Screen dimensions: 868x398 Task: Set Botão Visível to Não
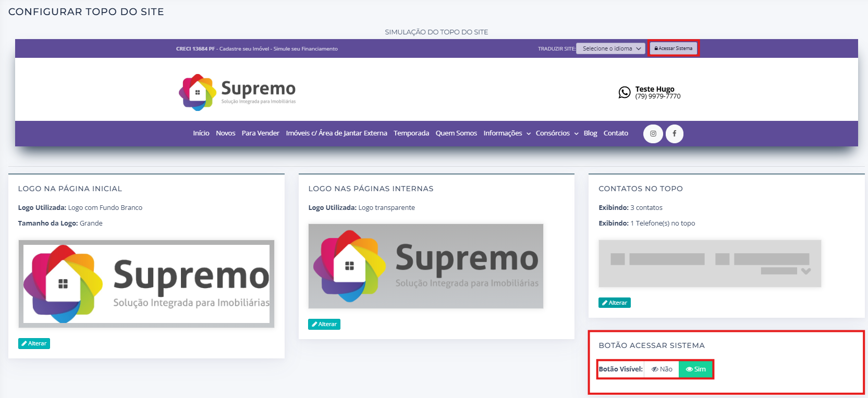[662, 369]
